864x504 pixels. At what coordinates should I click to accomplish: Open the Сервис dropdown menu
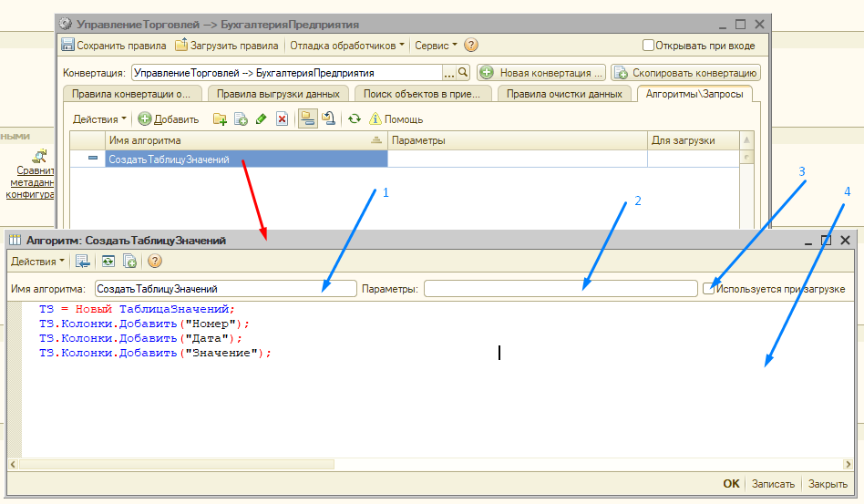coord(436,46)
